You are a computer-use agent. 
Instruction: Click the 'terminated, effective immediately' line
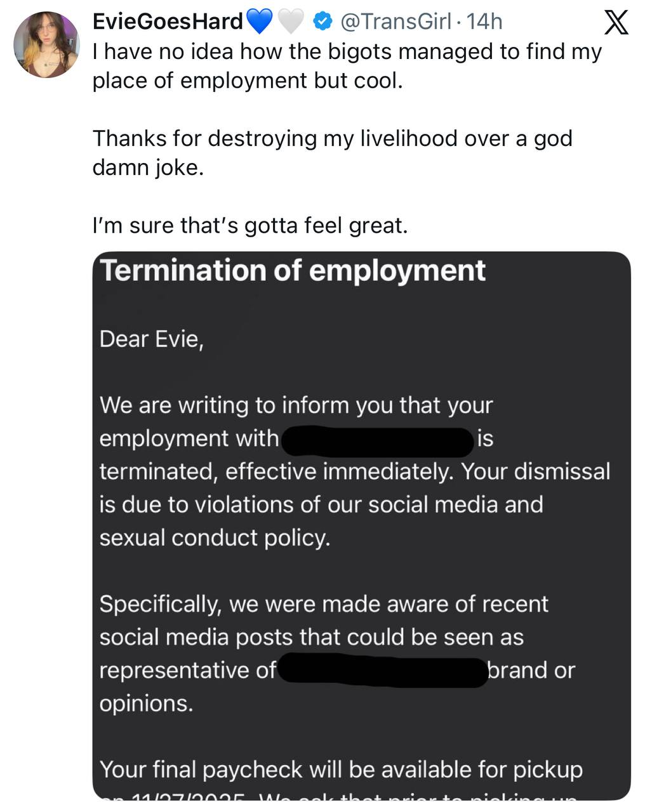(354, 472)
